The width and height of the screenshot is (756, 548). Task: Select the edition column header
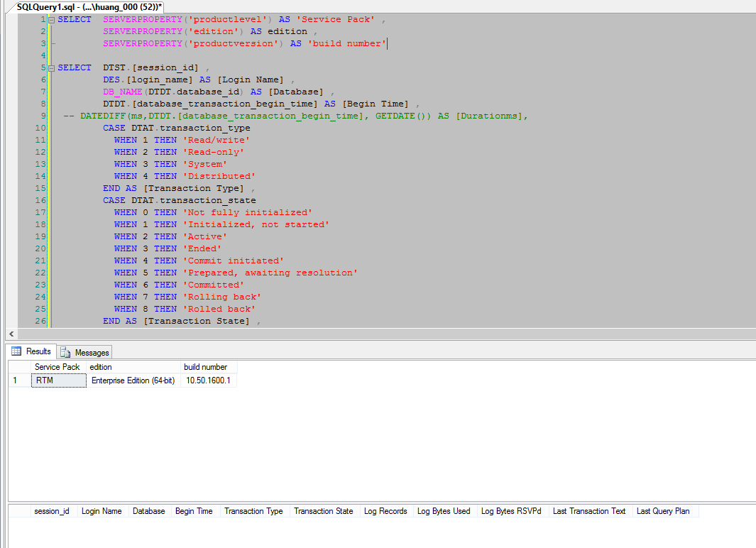133,367
